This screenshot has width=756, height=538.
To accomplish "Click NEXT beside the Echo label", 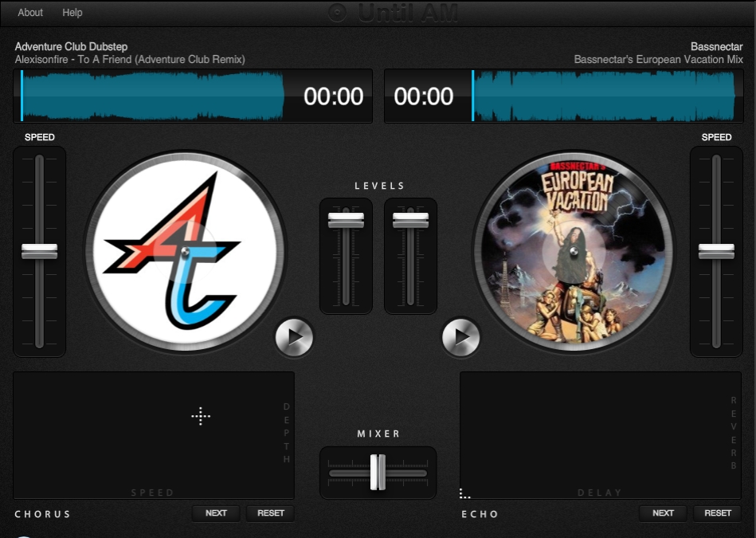I will [x=663, y=513].
